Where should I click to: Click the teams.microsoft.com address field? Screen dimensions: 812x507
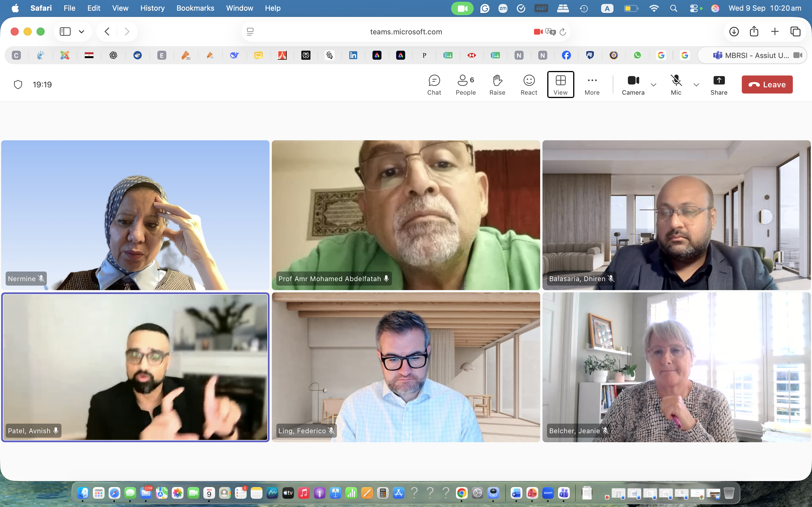click(406, 32)
